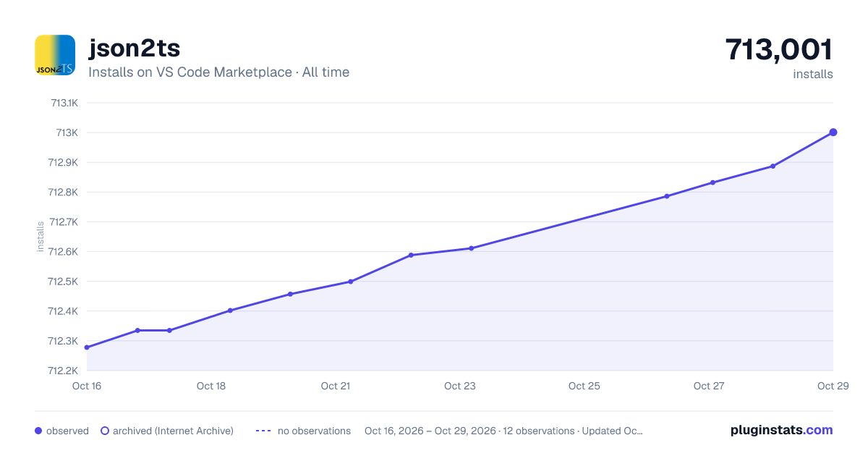868x456 pixels.
Task: Click the data point just above Oct 27
Action: pos(712,182)
